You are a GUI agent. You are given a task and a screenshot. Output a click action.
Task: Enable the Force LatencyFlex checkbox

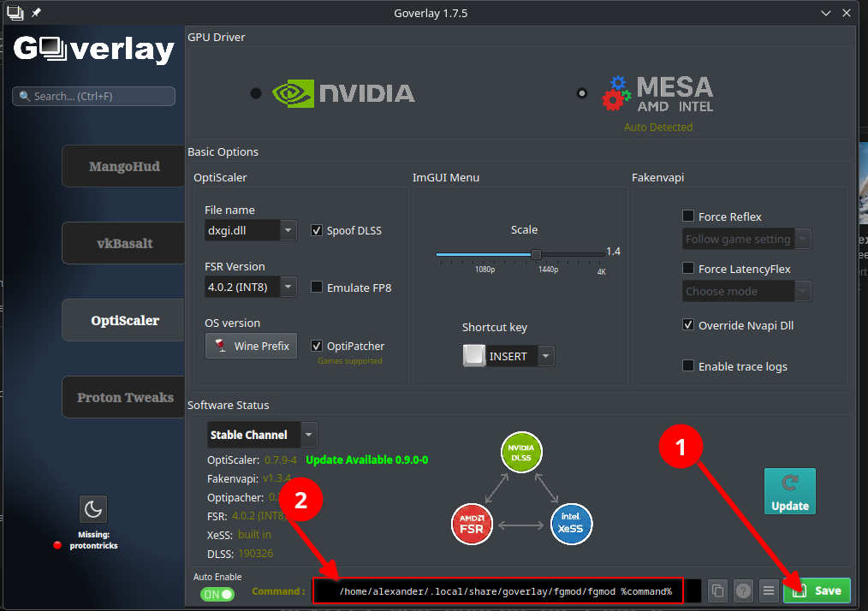(688, 268)
